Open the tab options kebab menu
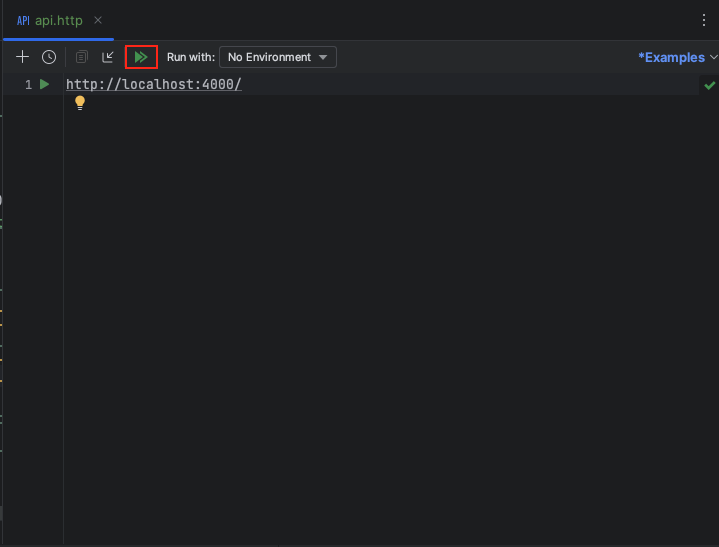Screen dimensions: 719x547 (x=703, y=20)
